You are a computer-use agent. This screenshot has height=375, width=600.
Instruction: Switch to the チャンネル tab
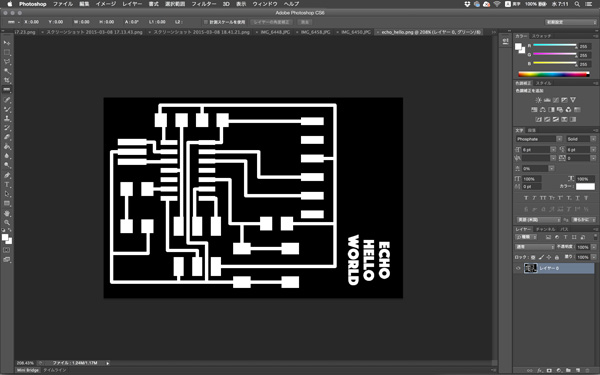[545, 229]
